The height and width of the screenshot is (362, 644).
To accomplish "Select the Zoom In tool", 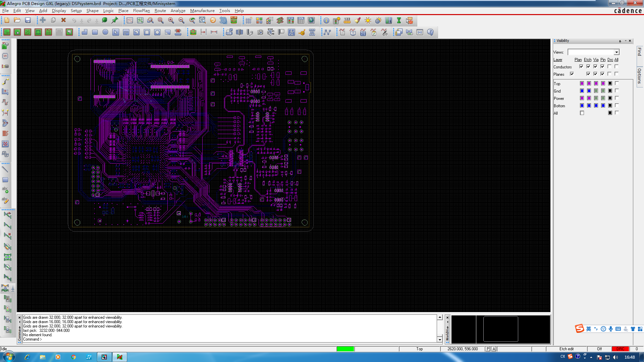I will (171, 20).
